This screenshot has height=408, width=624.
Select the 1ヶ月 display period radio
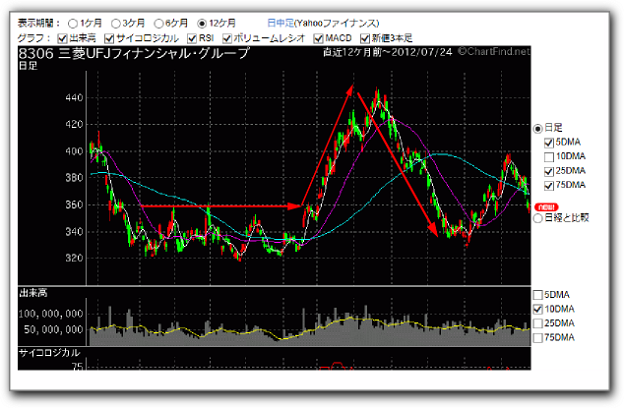[72, 23]
